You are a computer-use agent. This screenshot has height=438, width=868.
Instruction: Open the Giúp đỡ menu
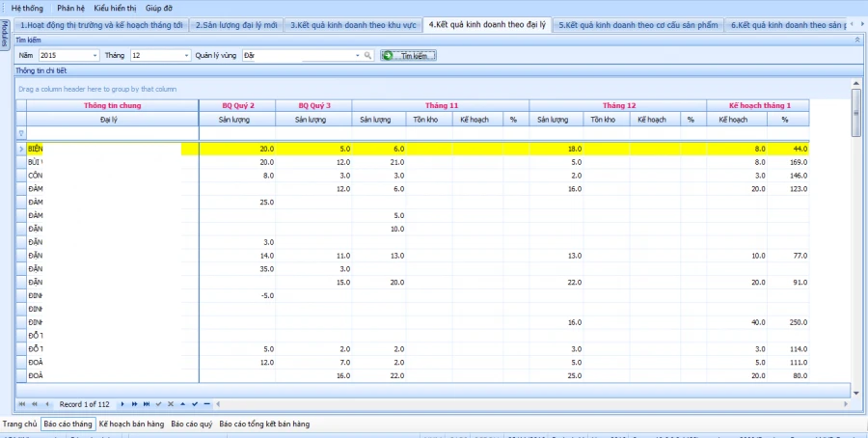tap(159, 9)
